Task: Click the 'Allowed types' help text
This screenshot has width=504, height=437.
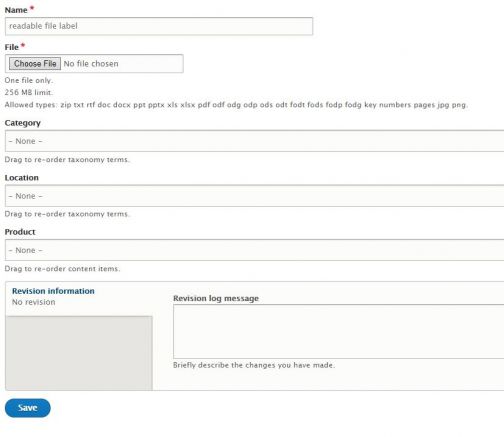Action: pyautogui.click(x=236, y=105)
